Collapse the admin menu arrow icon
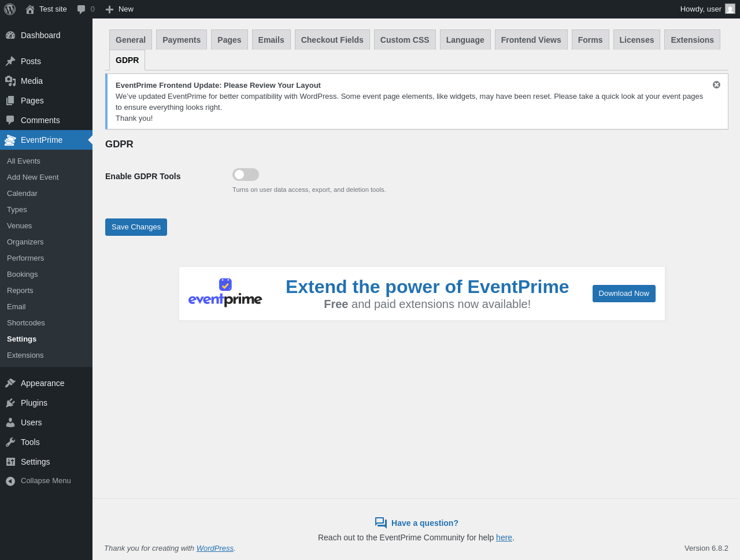Image resolution: width=740 pixels, height=560 pixels. pyautogui.click(x=10, y=481)
